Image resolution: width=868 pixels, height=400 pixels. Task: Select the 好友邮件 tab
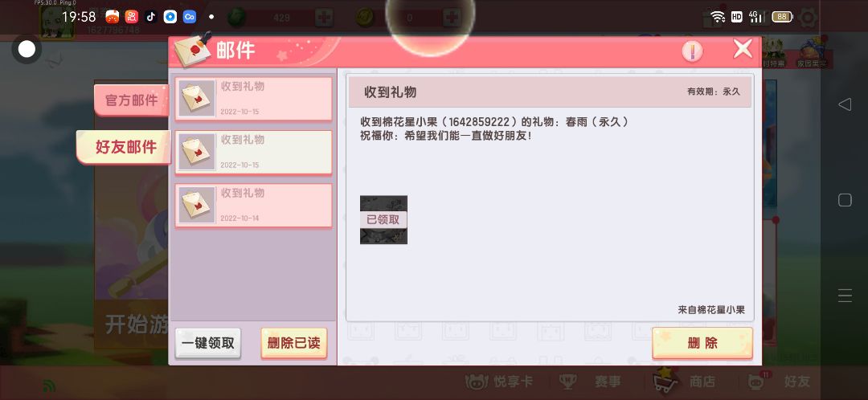[125, 147]
